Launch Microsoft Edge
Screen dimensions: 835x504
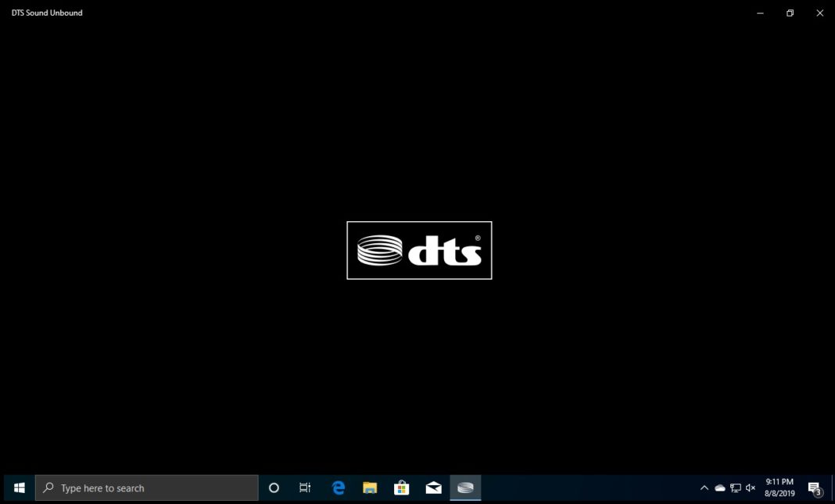coord(338,487)
